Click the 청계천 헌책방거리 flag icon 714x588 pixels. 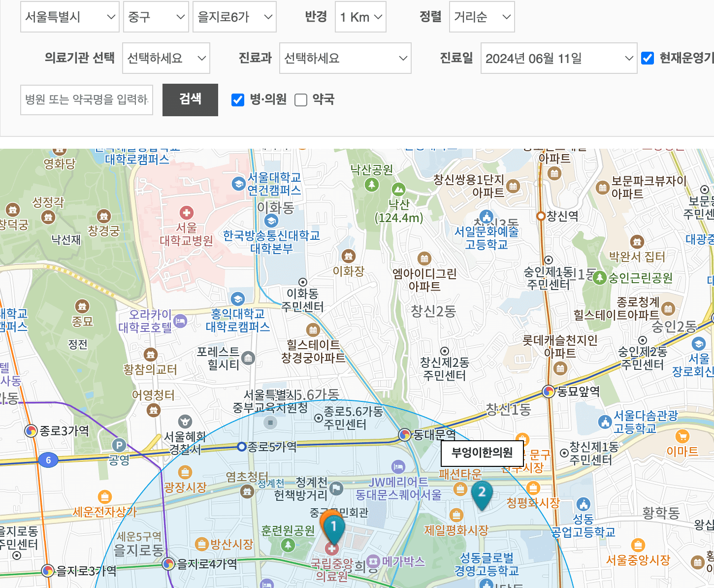[x=336, y=489]
